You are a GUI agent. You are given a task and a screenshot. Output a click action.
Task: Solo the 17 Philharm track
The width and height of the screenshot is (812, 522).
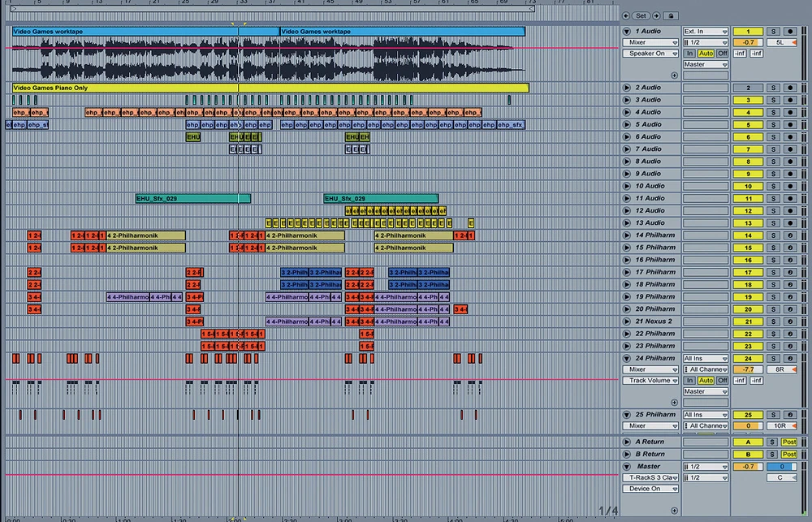[773, 273]
